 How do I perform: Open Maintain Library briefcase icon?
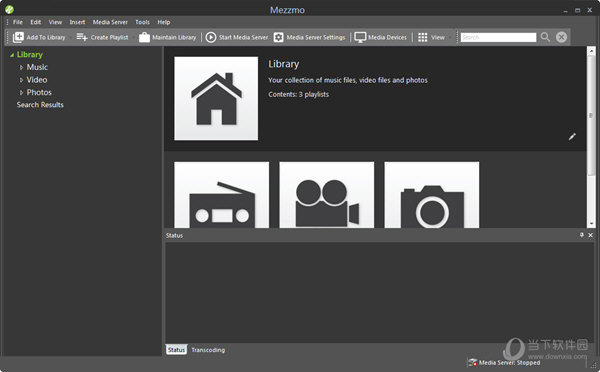coord(144,37)
